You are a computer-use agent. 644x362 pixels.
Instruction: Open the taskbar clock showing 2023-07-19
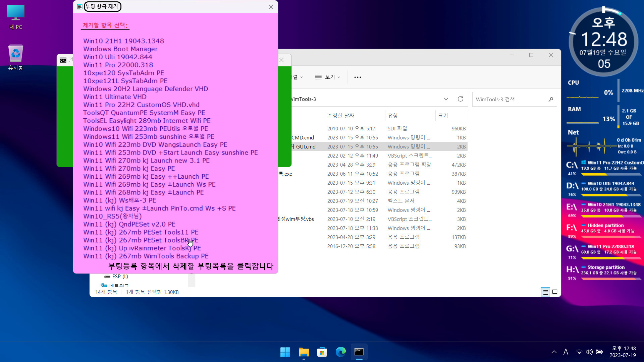point(623,352)
